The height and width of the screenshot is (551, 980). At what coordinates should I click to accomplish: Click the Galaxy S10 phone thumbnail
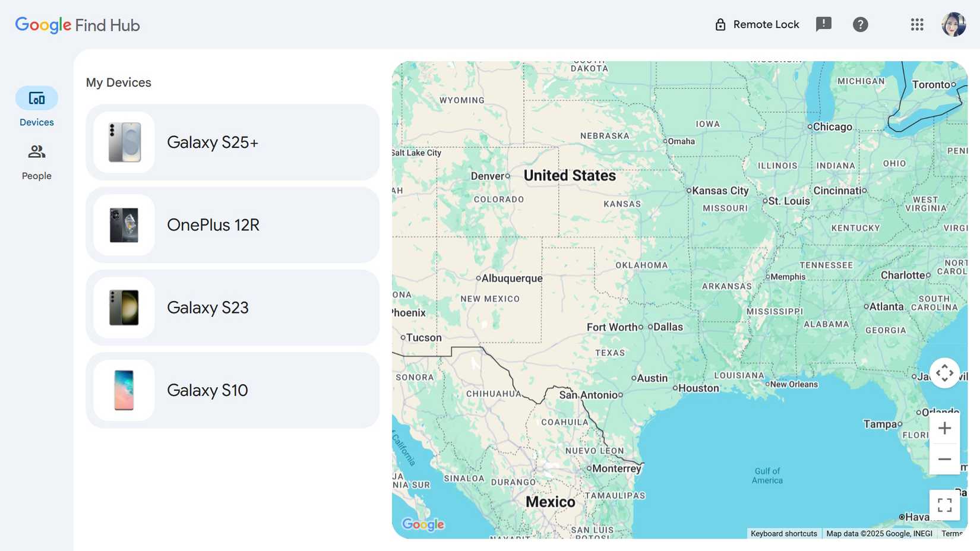click(123, 389)
